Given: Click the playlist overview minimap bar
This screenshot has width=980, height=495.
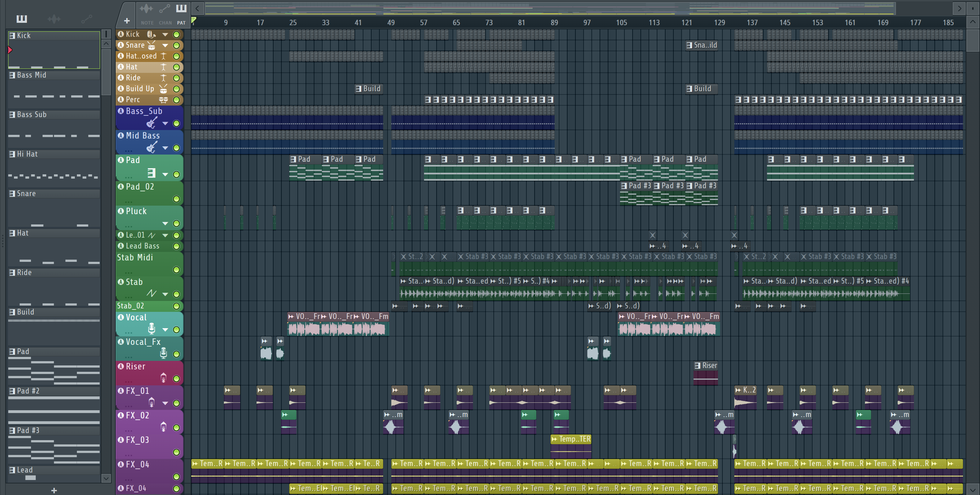Looking at the screenshot, I should (550, 9).
